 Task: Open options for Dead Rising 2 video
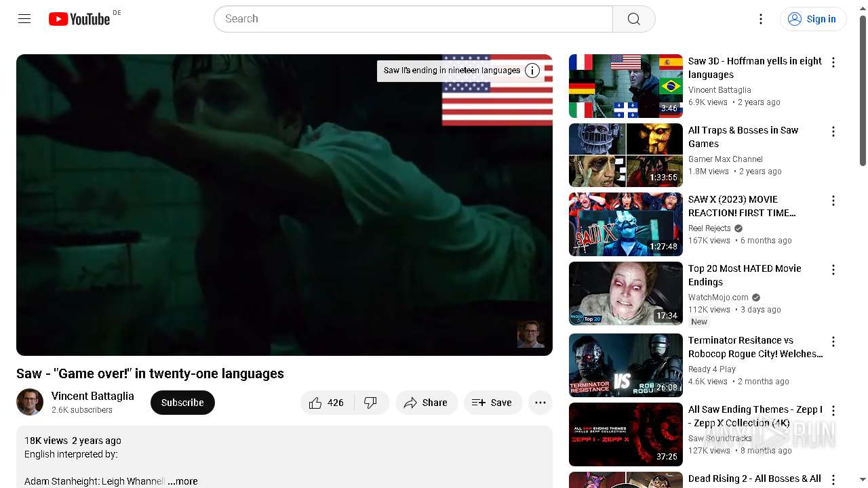click(833, 480)
